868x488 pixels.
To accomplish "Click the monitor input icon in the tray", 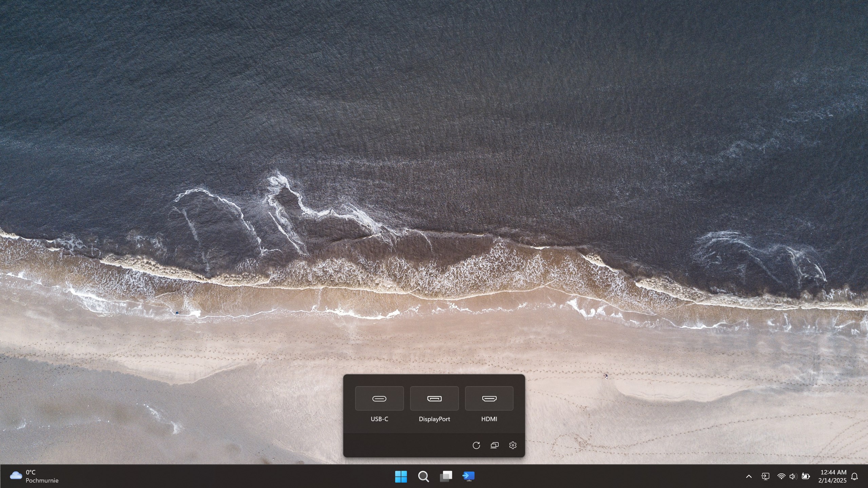I will 766,476.
